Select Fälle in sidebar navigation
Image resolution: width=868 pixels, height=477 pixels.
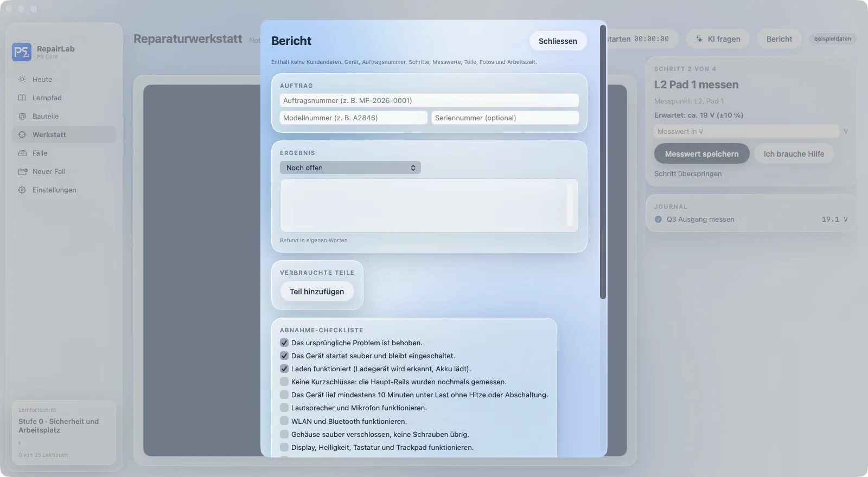pos(64,153)
